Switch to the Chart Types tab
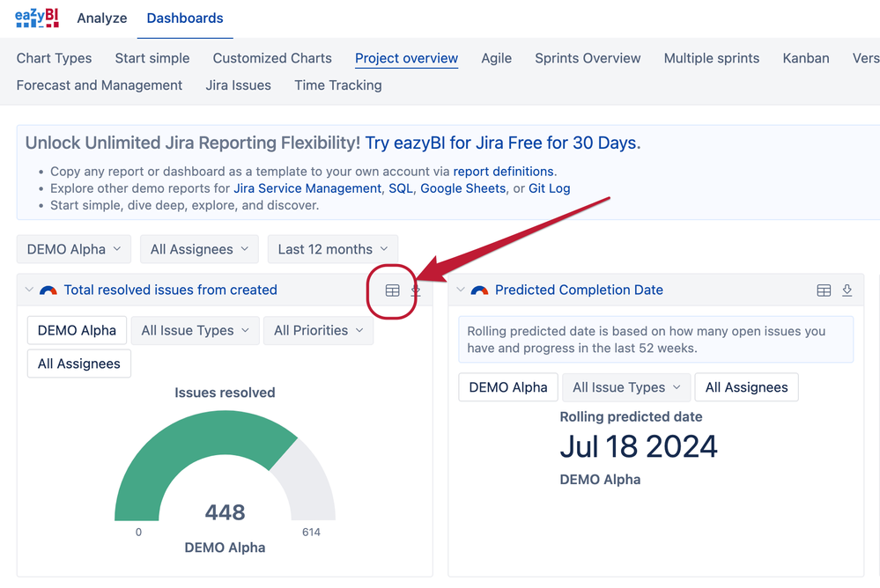880x588 pixels. tap(54, 58)
